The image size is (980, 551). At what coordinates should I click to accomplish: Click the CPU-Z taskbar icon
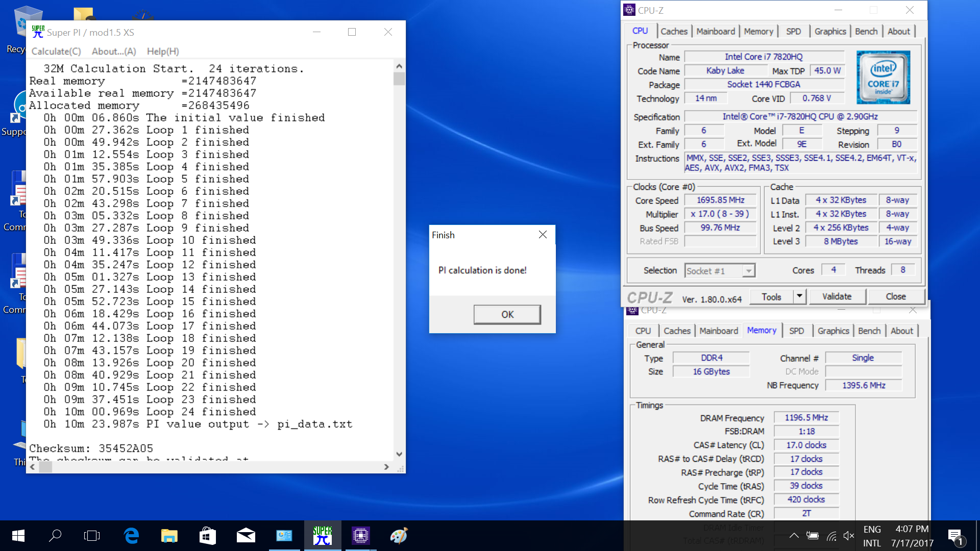pyautogui.click(x=360, y=536)
